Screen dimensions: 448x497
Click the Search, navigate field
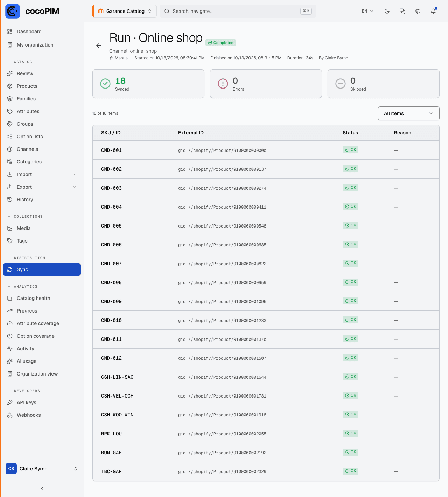click(x=238, y=11)
